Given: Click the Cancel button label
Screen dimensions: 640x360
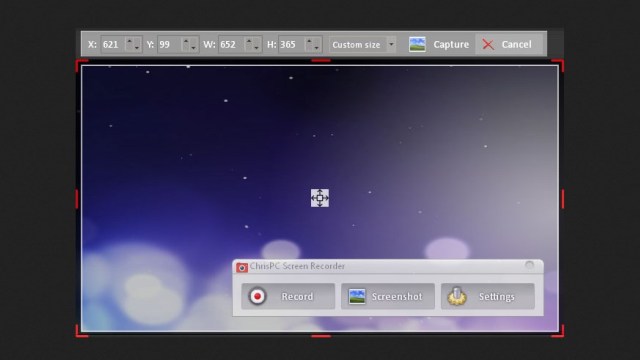Looking at the screenshot, I should click(516, 44).
